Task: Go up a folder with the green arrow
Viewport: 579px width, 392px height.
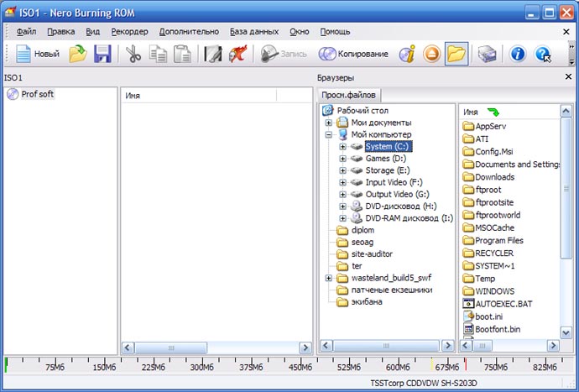Action: [x=493, y=112]
